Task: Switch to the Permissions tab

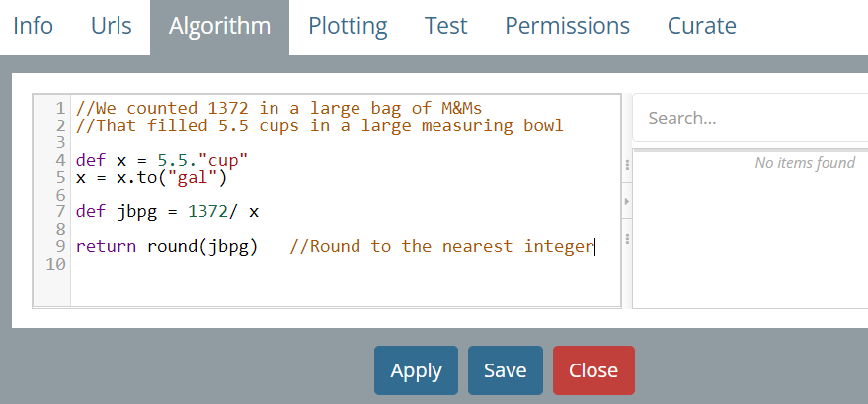Action: [x=567, y=26]
